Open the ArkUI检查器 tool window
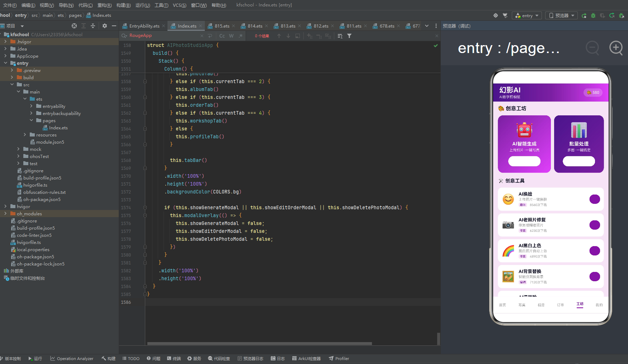Screen dimensions: 628x364 tap(306, 358)
